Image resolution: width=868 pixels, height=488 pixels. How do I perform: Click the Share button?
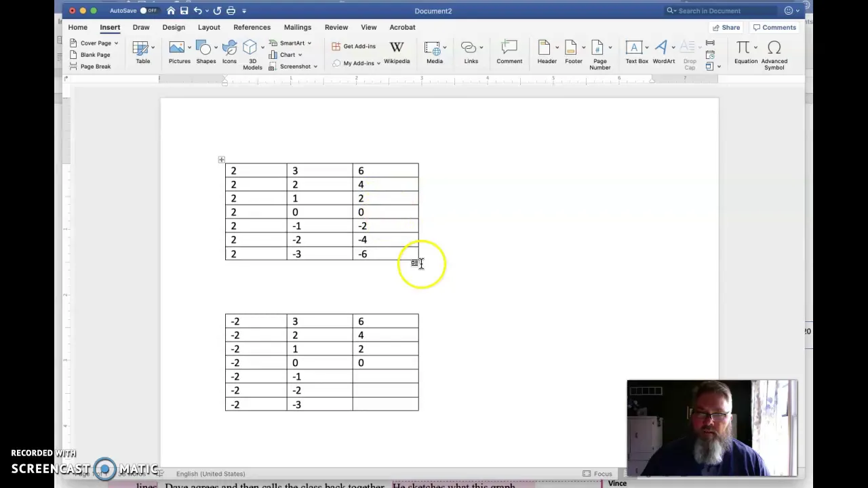pos(726,28)
